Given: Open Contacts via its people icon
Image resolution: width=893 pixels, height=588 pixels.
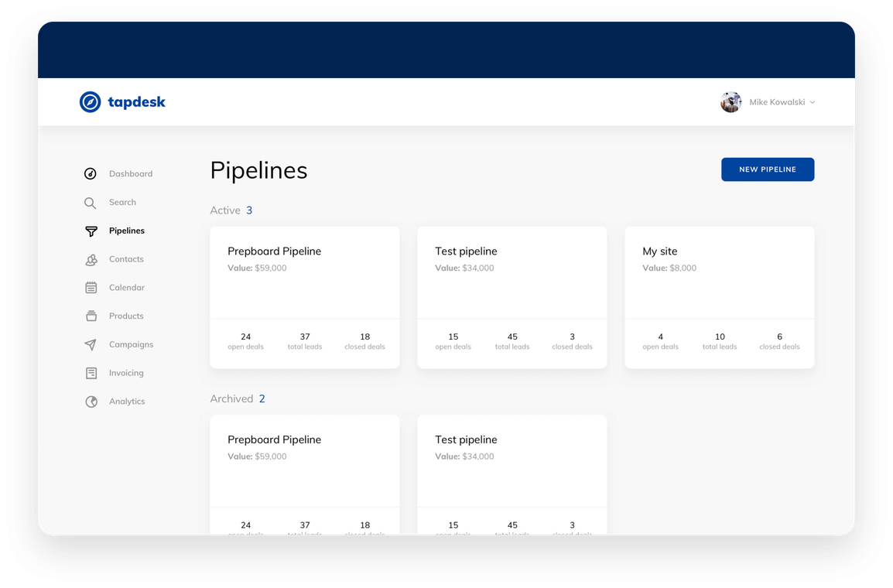Looking at the screenshot, I should coord(91,260).
